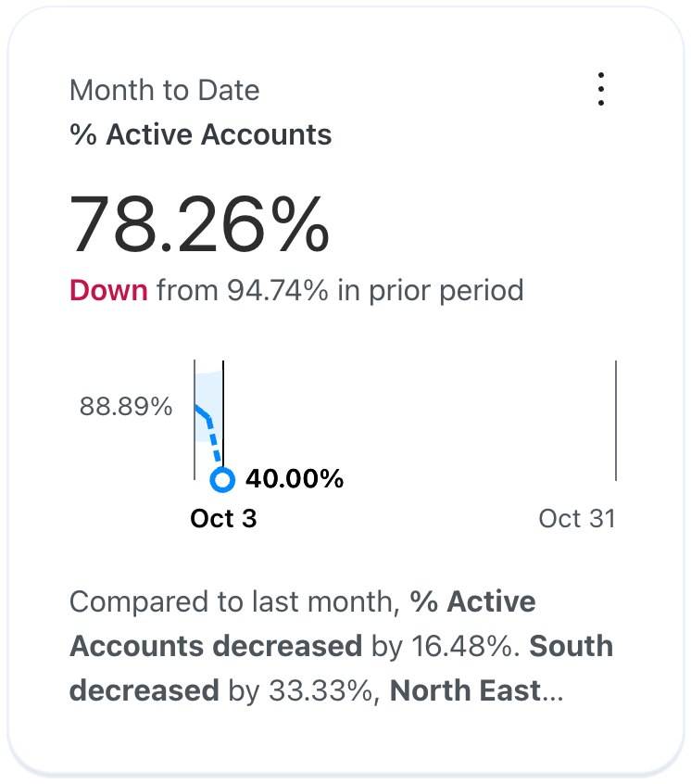
Task: Click the blue circle data point marker
Action: pos(222,480)
